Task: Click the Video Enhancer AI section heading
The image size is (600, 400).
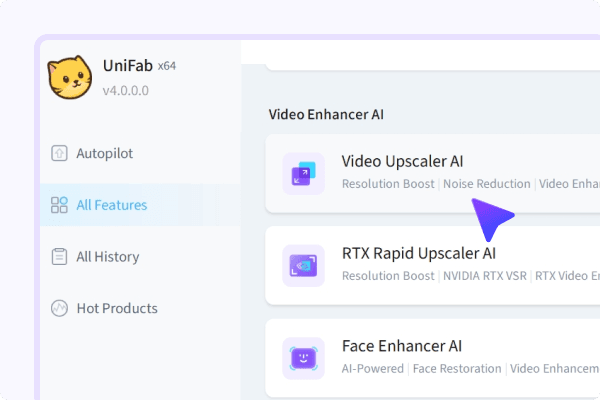Action: (325, 114)
